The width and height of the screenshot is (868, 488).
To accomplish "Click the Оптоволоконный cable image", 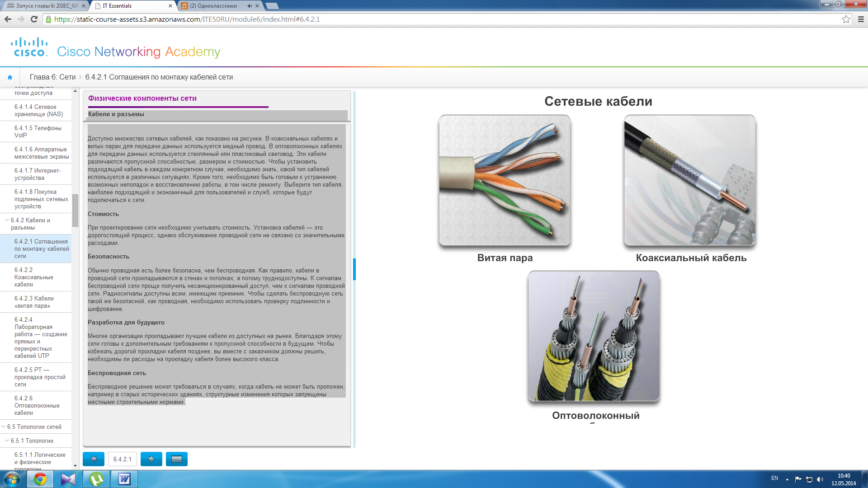I will click(594, 336).
